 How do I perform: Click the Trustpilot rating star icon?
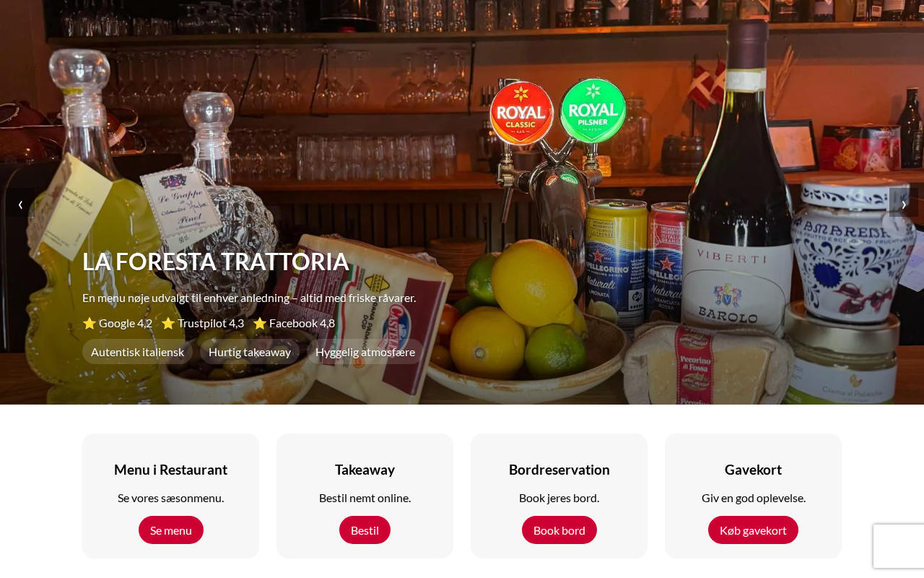pyautogui.click(x=168, y=323)
